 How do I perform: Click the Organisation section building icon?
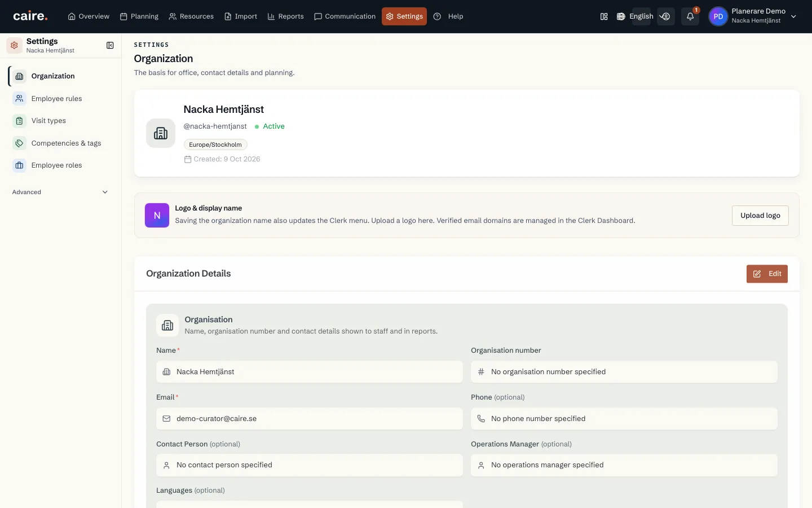[x=167, y=325]
